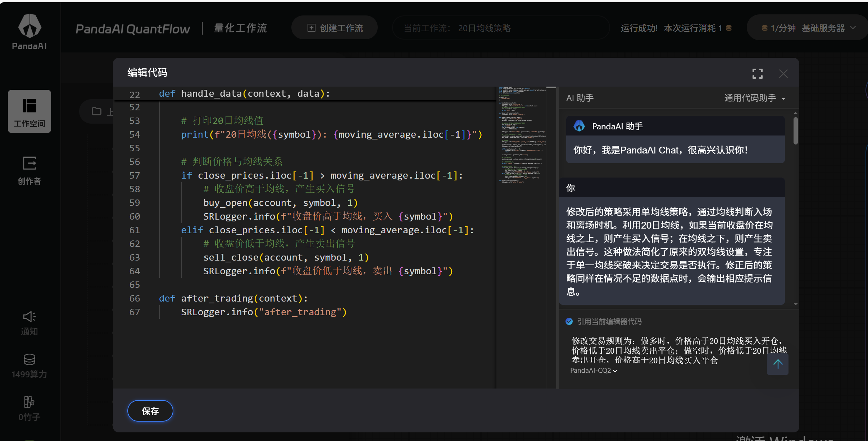Viewport: 868px width, 441px height.
Task: Open the 创作者 creator sidebar item
Action: click(x=29, y=171)
